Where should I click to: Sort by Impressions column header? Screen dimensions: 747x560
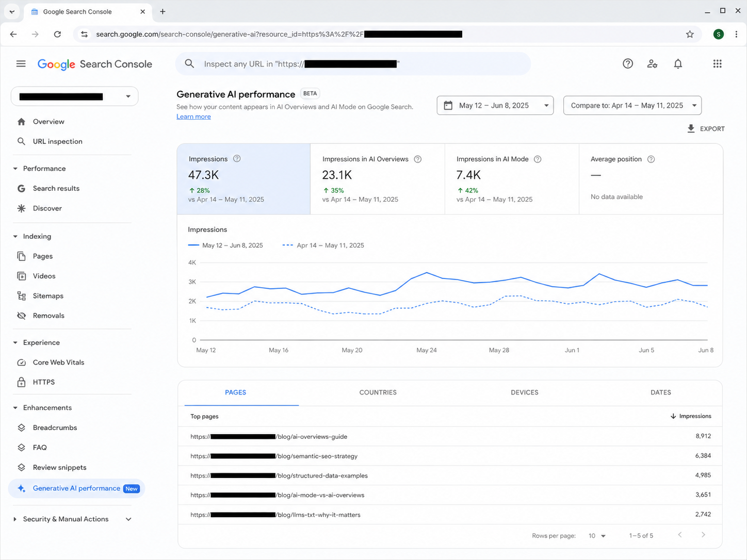[691, 416]
